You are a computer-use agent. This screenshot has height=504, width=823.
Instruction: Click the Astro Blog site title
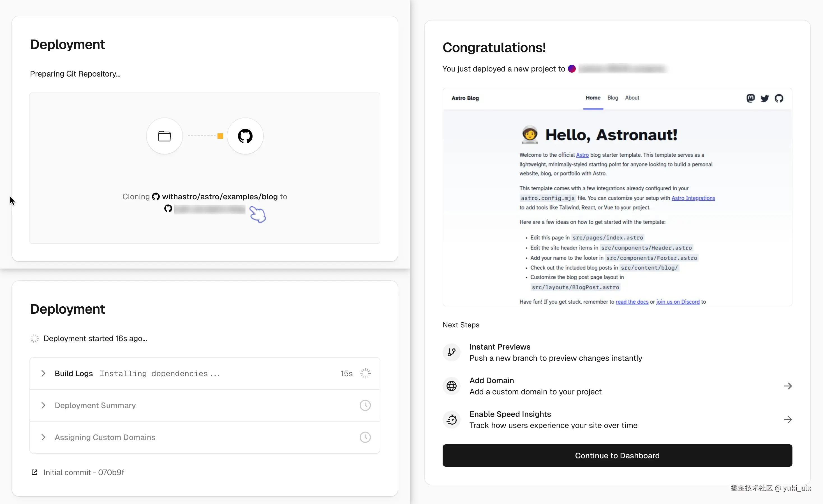tap(465, 98)
